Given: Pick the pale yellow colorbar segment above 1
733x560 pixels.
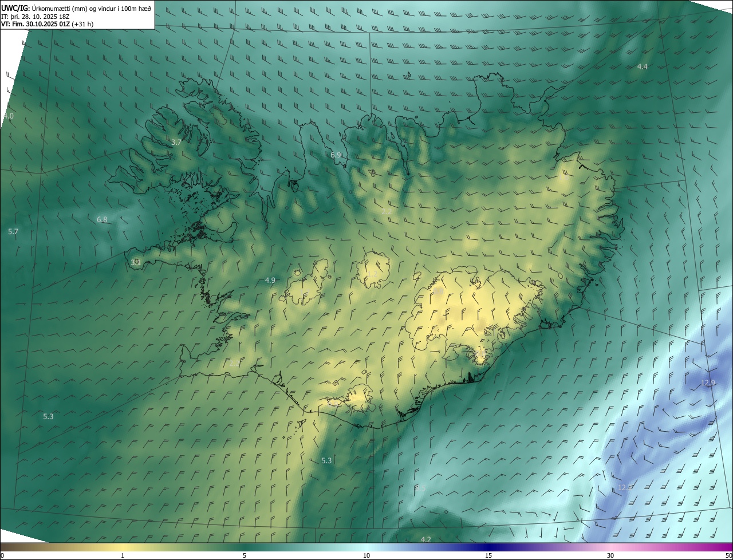Looking at the screenshot, I should click(x=123, y=547).
